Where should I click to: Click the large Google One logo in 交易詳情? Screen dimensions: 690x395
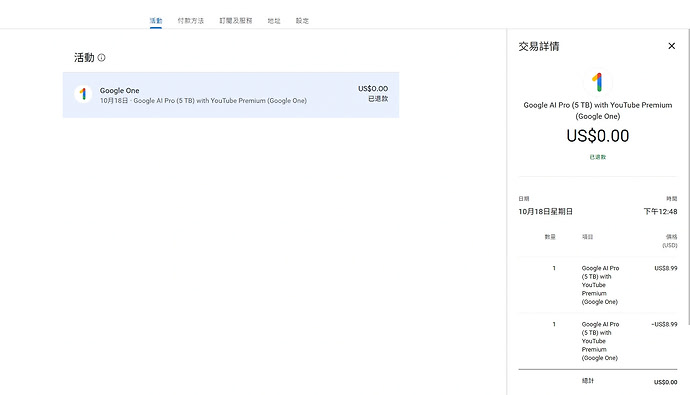pos(597,82)
